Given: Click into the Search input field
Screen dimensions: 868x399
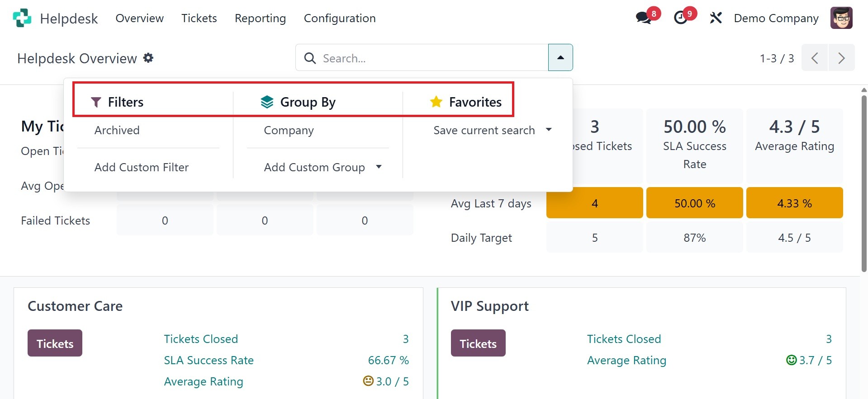Looking at the screenshot, I should 430,58.
